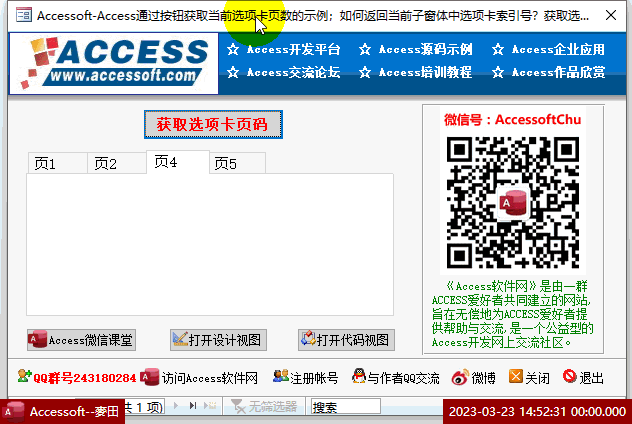
Task: Open the 微博 link
Action: pos(483,378)
